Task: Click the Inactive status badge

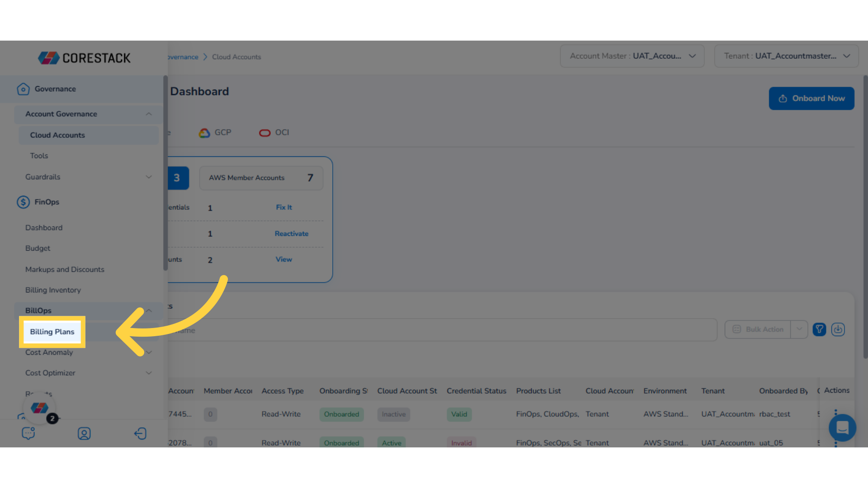Action: point(394,414)
